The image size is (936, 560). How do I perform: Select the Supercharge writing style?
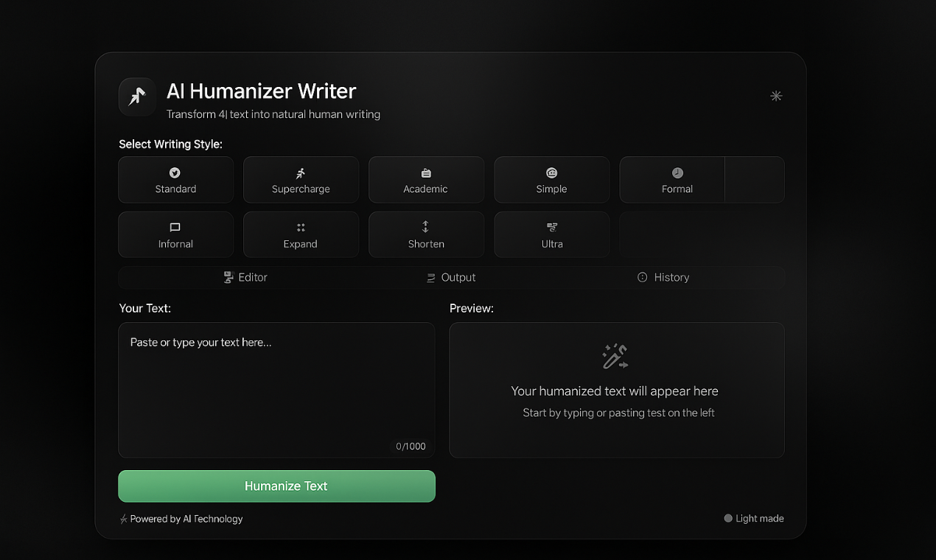tap(301, 180)
